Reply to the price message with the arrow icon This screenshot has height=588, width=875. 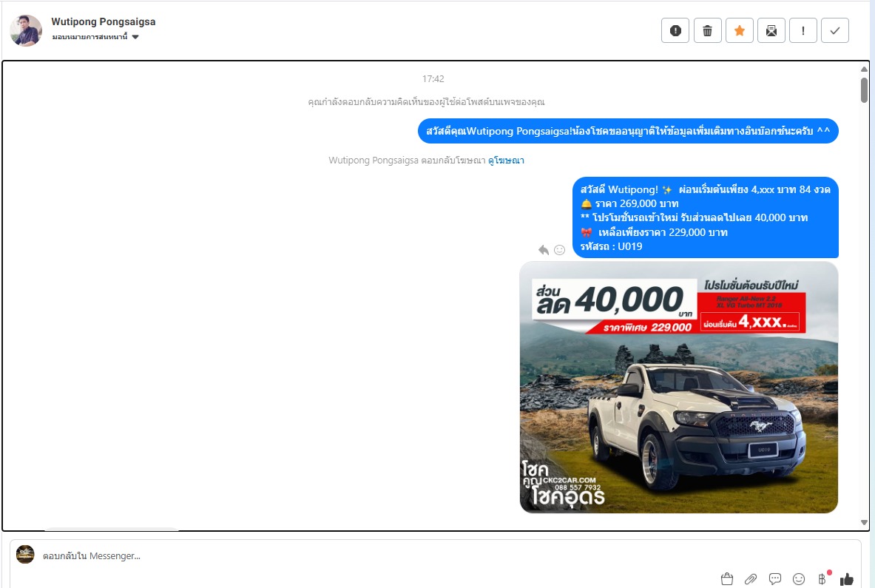(544, 250)
